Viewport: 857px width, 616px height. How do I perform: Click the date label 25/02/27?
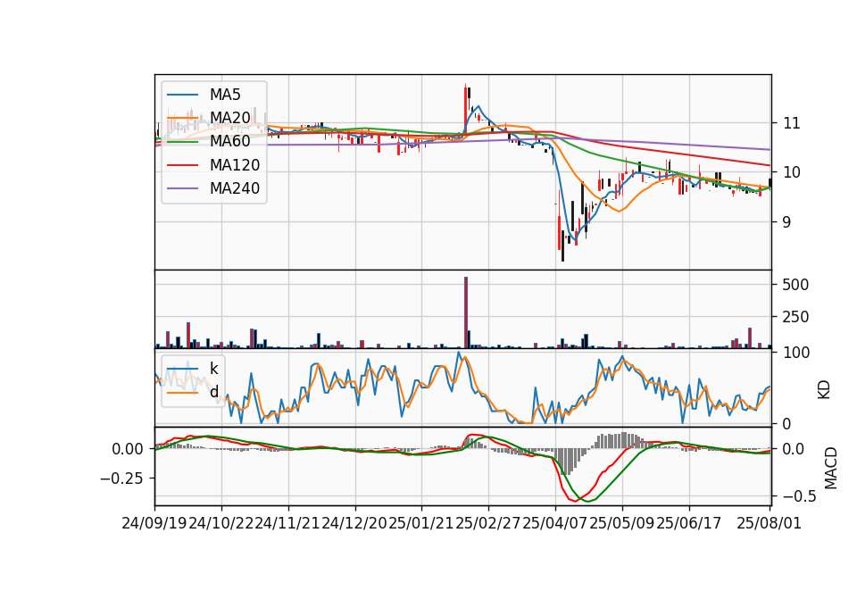click(x=488, y=523)
